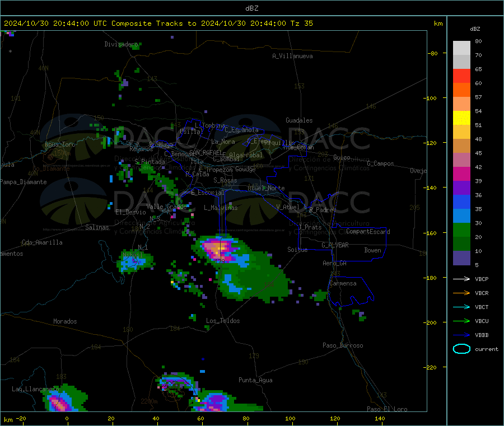The height and width of the screenshot is (426, 504).
Task: Click the Los_Toldos map label
Action: (x=223, y=321)
